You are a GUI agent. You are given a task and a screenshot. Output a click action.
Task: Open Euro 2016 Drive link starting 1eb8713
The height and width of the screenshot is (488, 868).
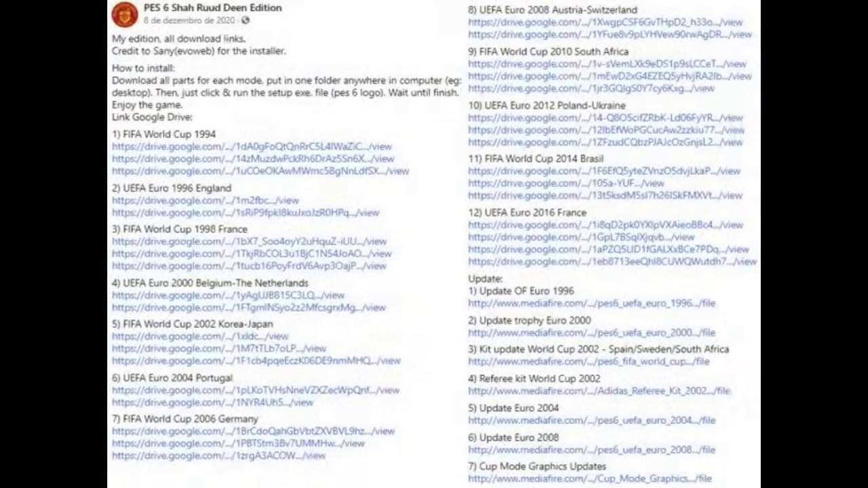(612, 262)
